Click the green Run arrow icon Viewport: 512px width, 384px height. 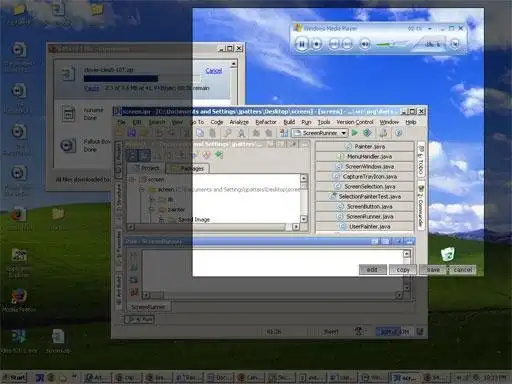355,133
